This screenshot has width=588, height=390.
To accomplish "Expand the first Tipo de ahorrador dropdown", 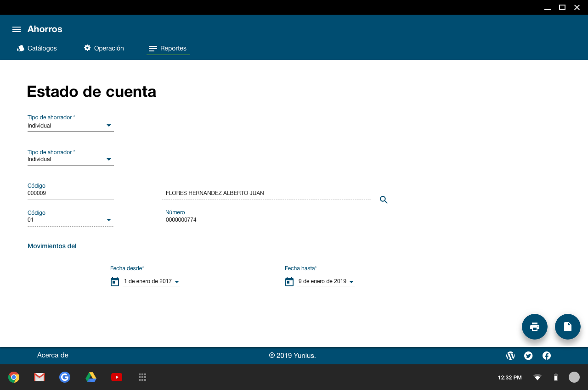I will click(x=109, y=126).
